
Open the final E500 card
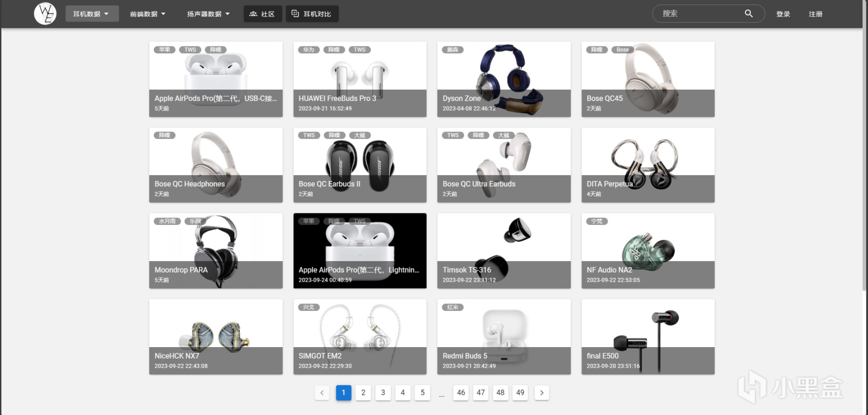click(x=648, y=337)
